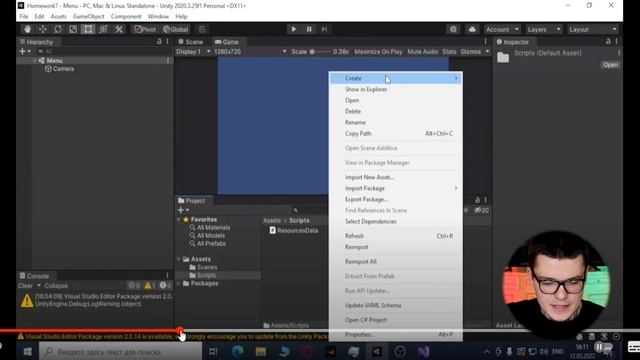Select the Hand tool in toolbar

click(x=27, y=29)
